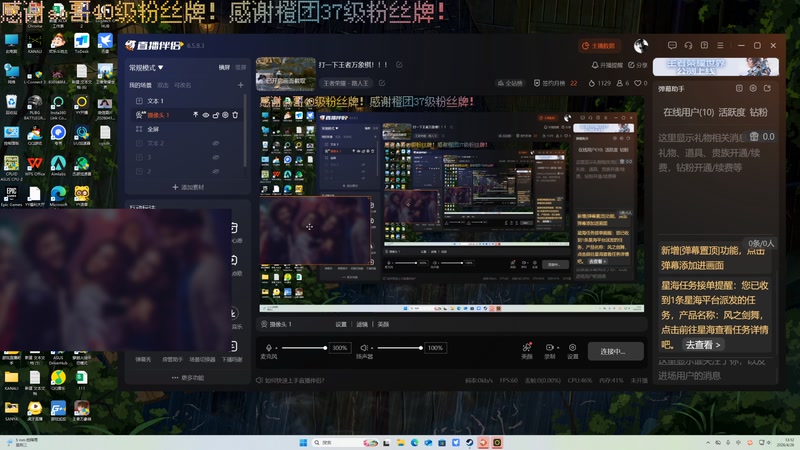
Task: Edit the stream title with pencil icon
Action: (399, 65)
